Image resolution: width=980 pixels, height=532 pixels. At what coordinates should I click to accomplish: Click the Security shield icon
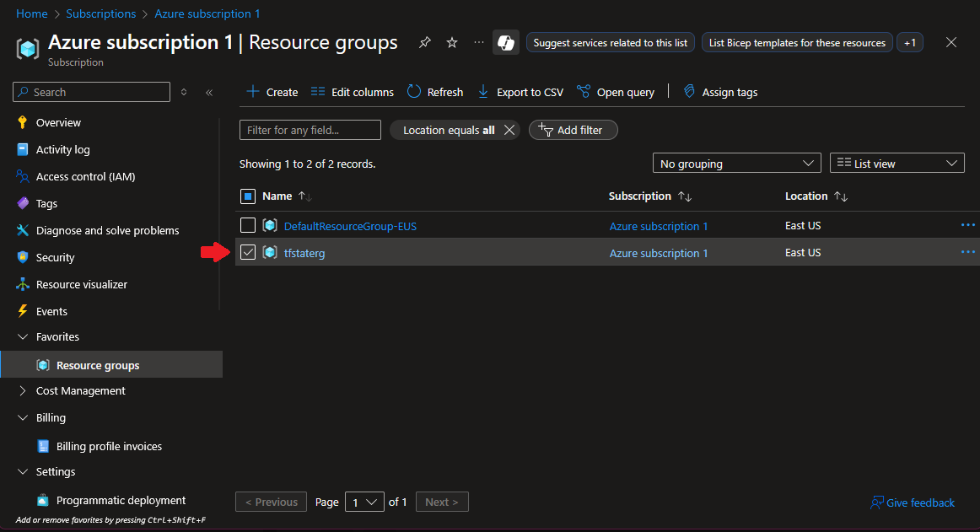(x=23, y=257)
